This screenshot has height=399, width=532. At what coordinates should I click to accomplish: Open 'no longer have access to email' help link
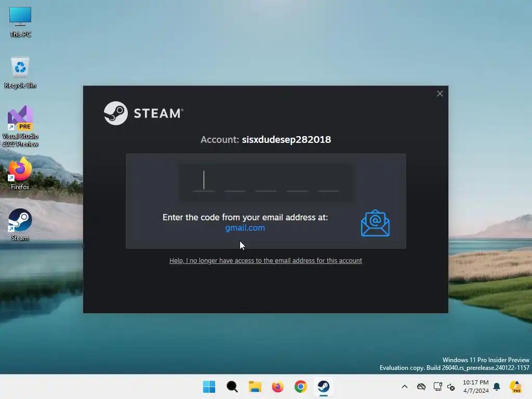(265, 261)
